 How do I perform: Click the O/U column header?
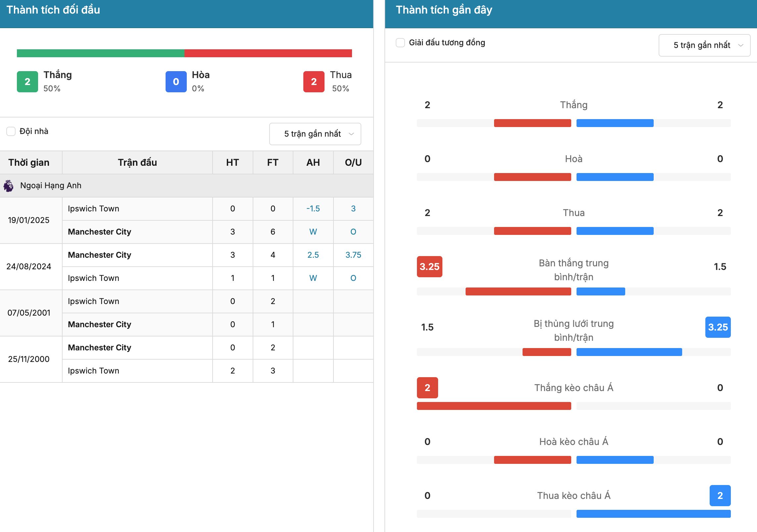(x=353, y=162)
